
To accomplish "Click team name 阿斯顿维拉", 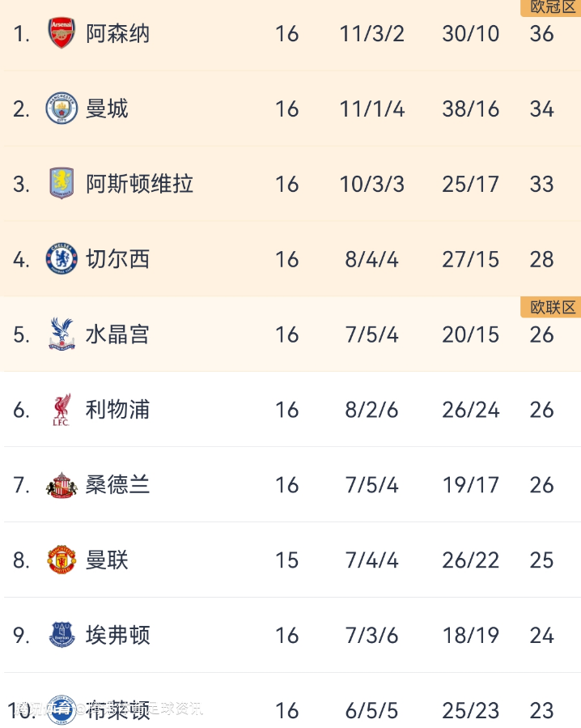I will tap(139, 184).
